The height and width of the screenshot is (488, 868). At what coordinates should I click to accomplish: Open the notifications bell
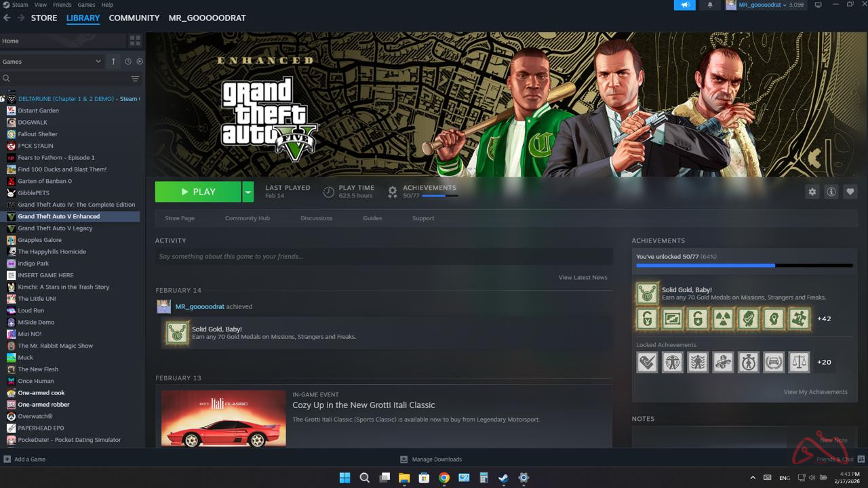(710, 5)
